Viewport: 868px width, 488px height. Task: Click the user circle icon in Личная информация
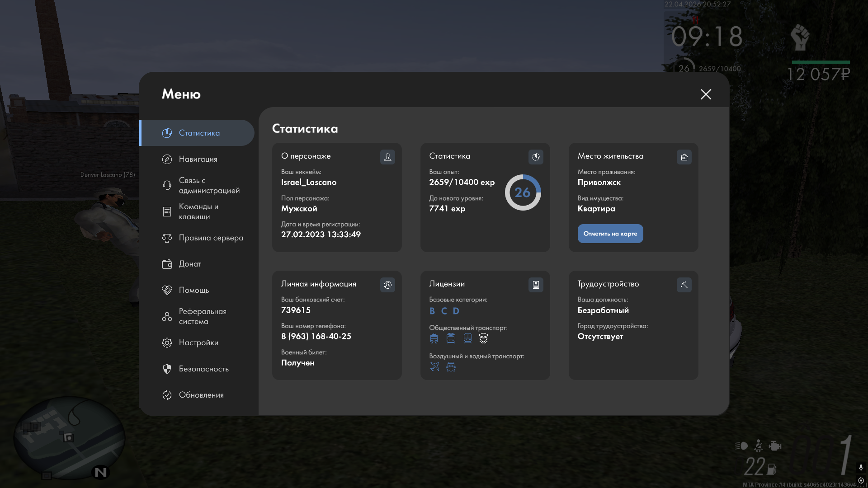pos(387,285)
